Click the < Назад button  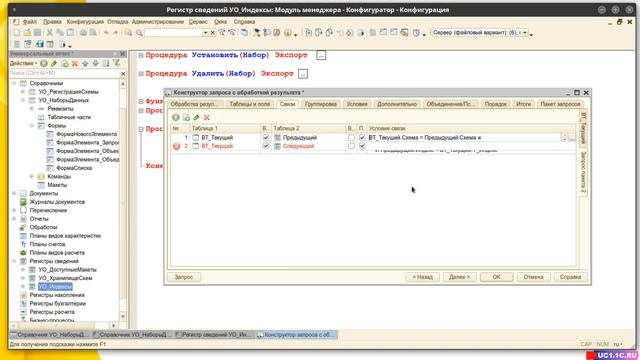tap(422, 277)
